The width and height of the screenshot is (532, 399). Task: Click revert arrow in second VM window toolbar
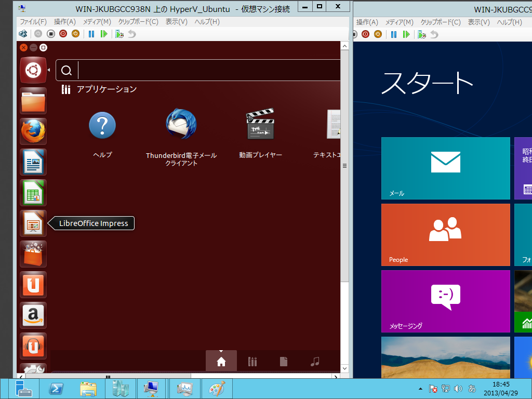[x=434, y=34]
